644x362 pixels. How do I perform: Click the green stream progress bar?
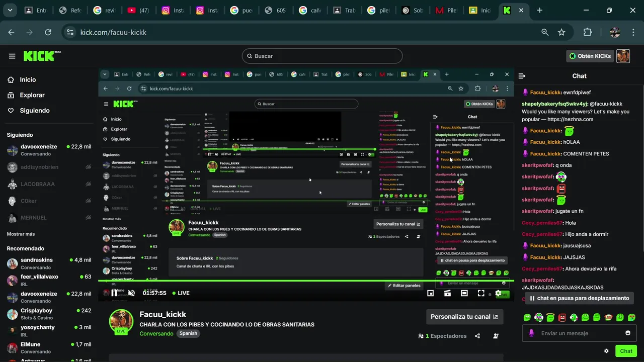(306, 281)
